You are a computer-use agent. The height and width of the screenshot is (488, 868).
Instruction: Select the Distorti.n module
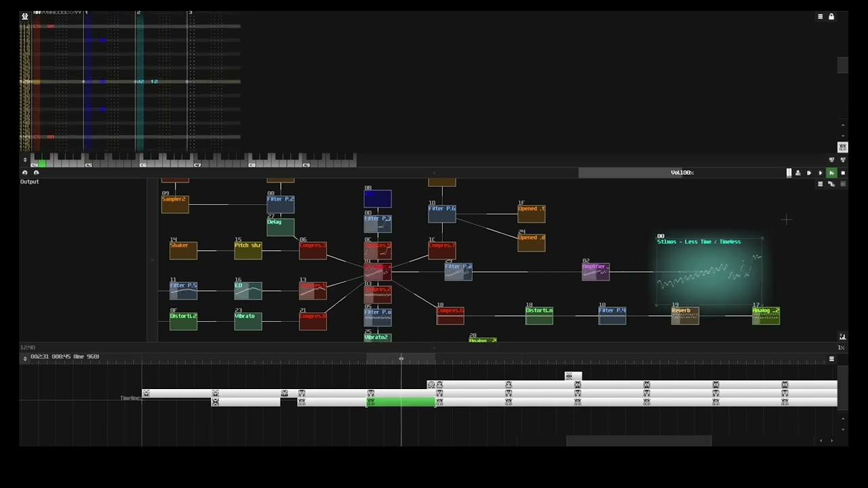[x=539, y=316]
